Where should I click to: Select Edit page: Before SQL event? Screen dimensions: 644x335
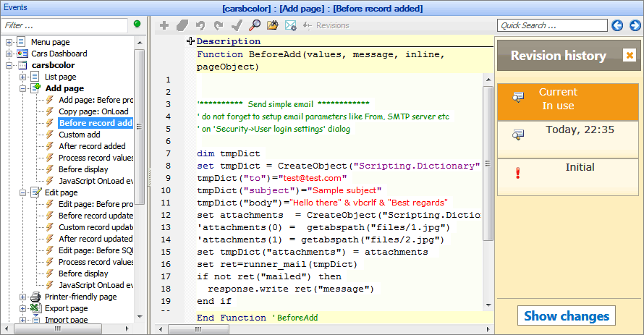tap(96, 250)
